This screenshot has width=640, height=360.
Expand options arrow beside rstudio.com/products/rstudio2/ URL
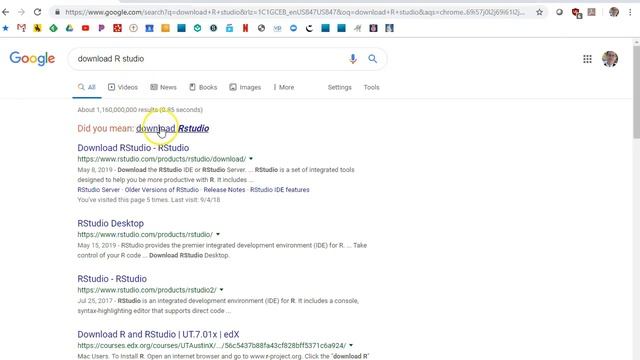222,290
